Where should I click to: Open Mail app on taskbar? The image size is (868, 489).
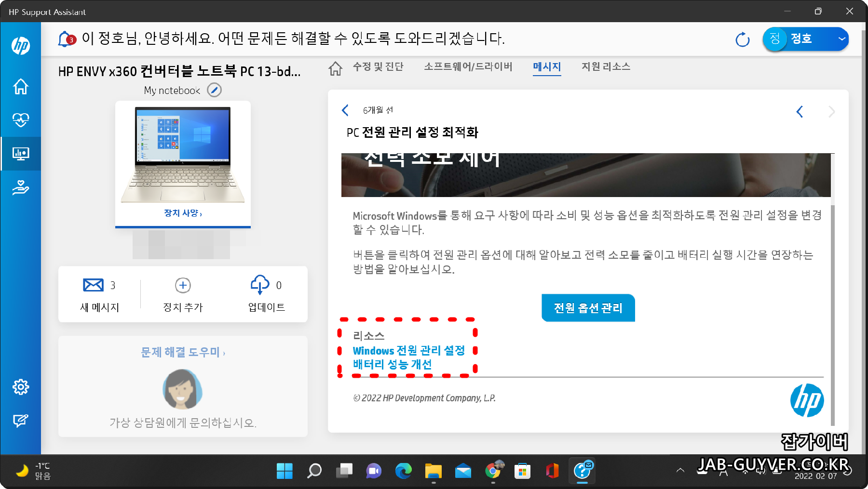[x=463, y=471]
